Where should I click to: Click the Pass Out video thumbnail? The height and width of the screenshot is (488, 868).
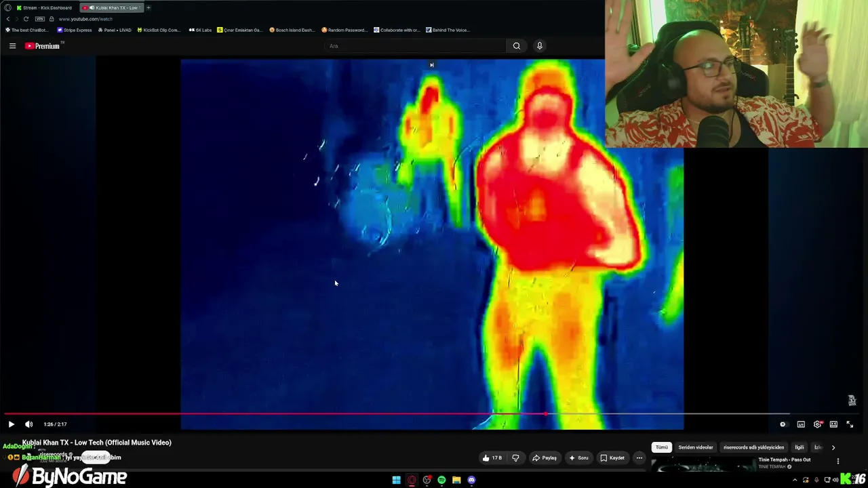pos(703,464)
